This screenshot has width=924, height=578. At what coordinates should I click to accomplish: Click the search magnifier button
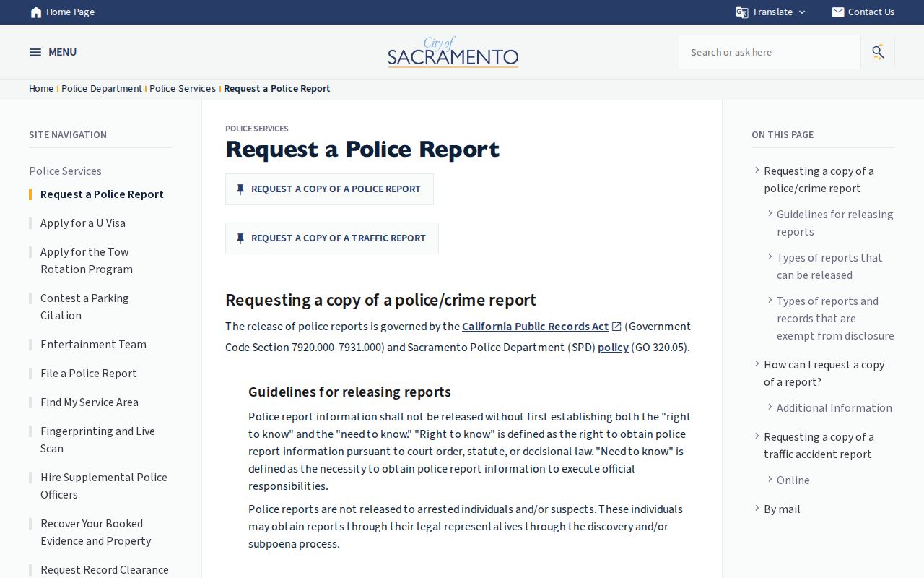coord(878,52)
